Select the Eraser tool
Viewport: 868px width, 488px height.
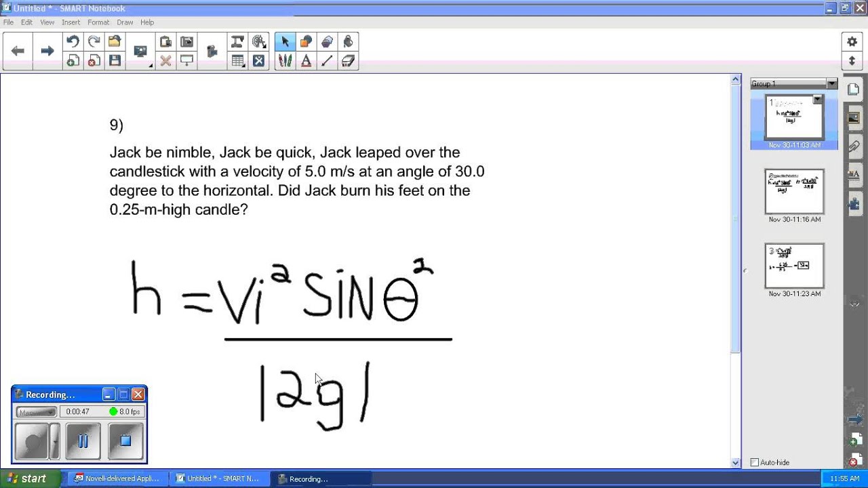point(348,61)
